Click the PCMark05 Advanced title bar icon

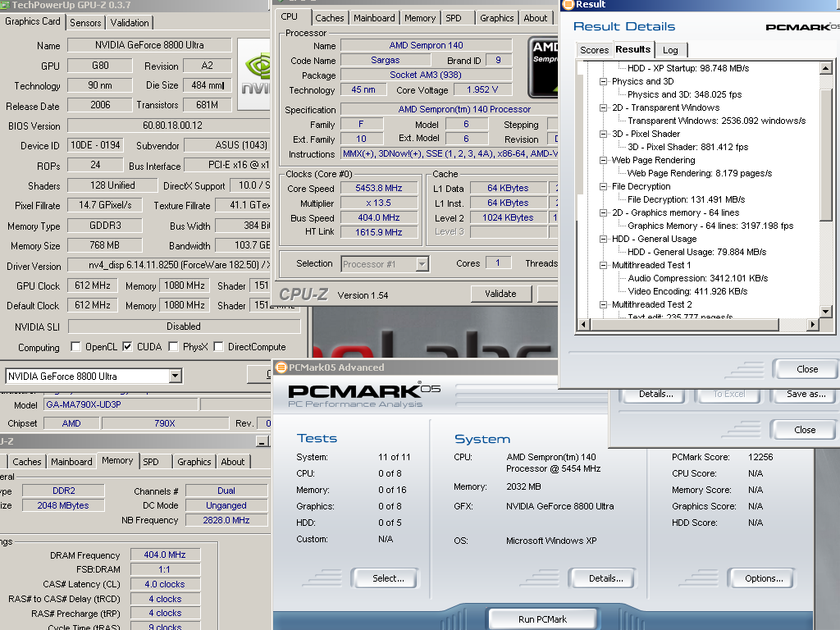[281, 367]
